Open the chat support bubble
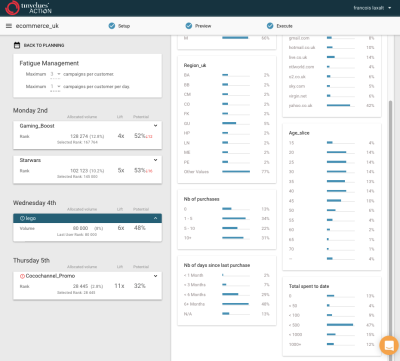The image size is (400, 361). click(389, 345)
